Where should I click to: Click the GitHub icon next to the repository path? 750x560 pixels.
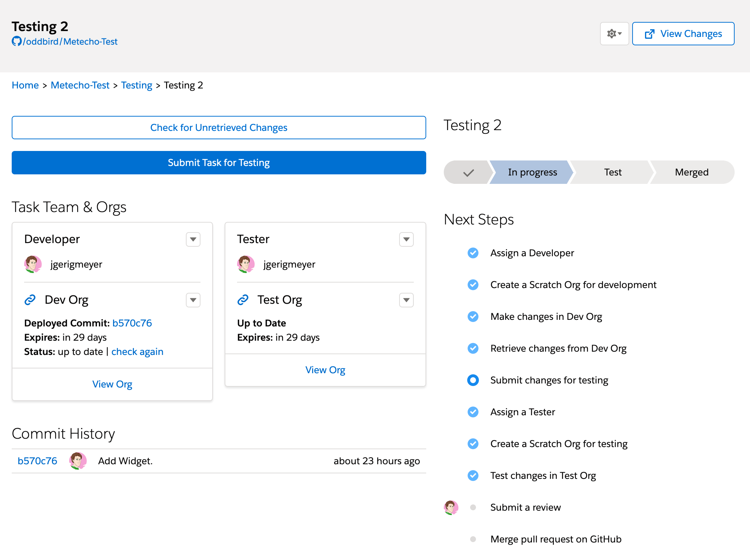coord(16,41)
